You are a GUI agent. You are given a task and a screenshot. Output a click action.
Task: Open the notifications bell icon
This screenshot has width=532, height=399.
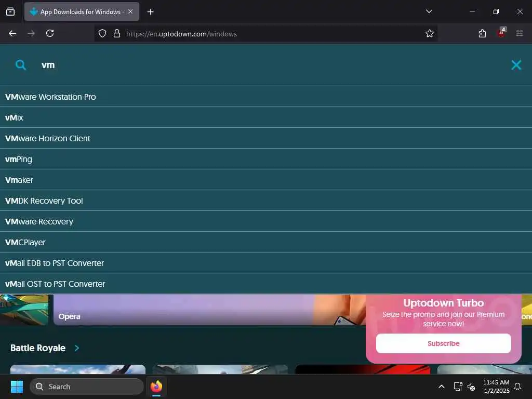click(518, 387)
